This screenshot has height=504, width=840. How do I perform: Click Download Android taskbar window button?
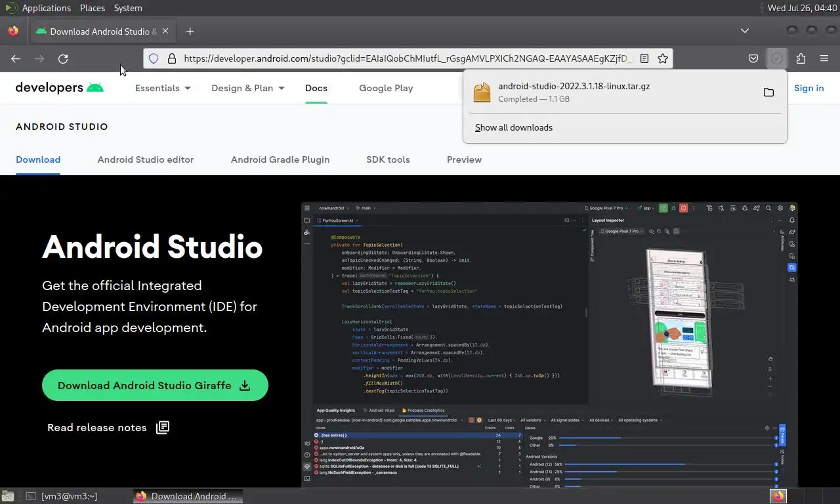pyautogui.click(x=188, y=496)
